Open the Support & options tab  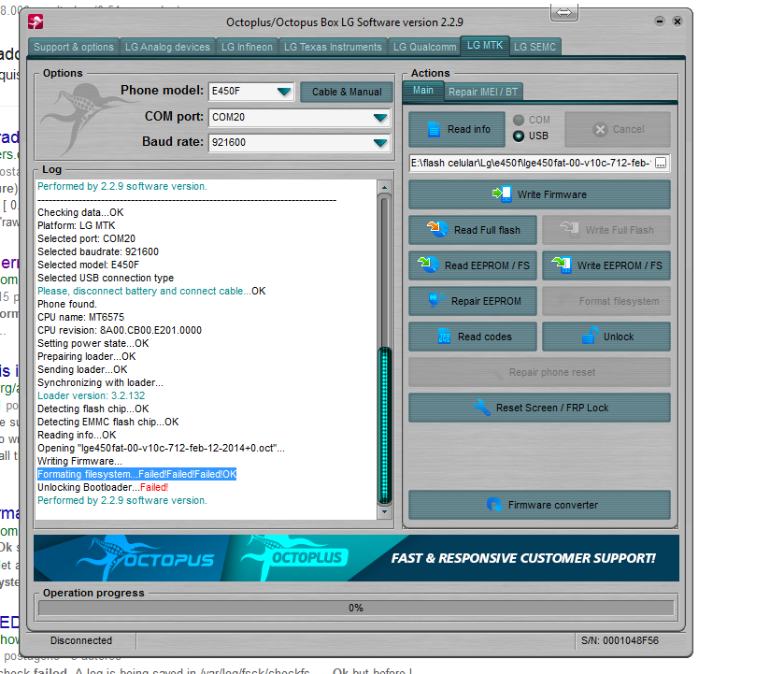[x=74, y=47]
